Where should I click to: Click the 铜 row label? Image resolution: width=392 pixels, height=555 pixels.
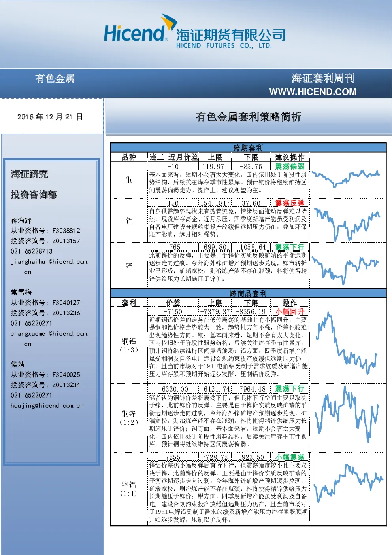tap(129, 180)
